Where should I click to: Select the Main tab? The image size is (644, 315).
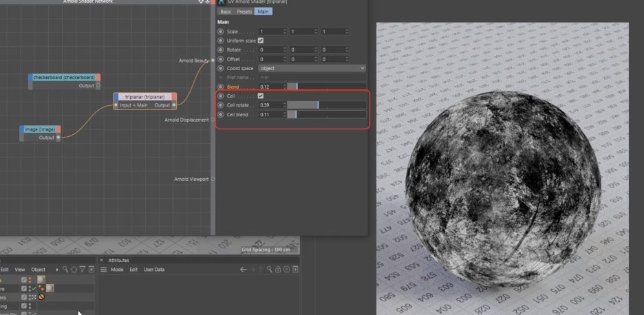pos(263,12)
